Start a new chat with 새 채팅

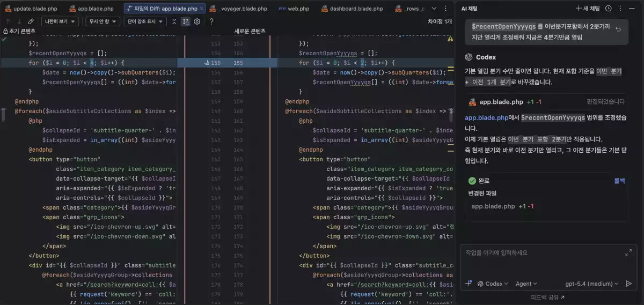pyautogui.click(x=588, y=9)
